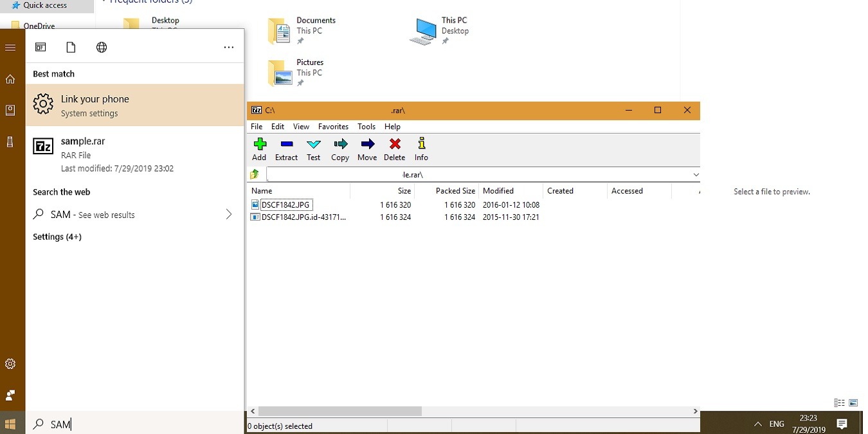Open the Tools menu
The image size is (868, 434).
(366, 126)
